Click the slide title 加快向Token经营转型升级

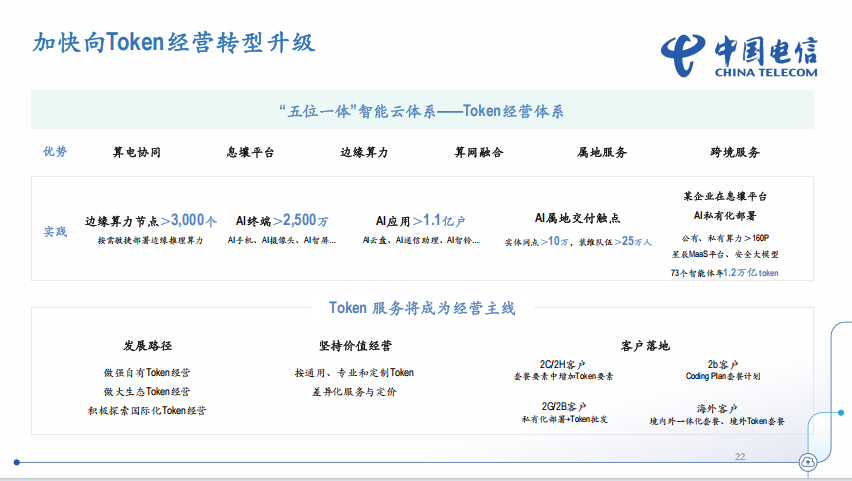pos(174,43)
